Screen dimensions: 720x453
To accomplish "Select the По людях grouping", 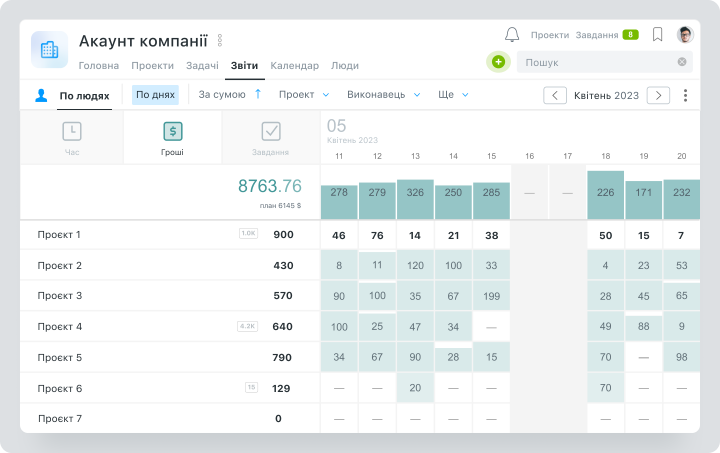I will coord(84,96).
